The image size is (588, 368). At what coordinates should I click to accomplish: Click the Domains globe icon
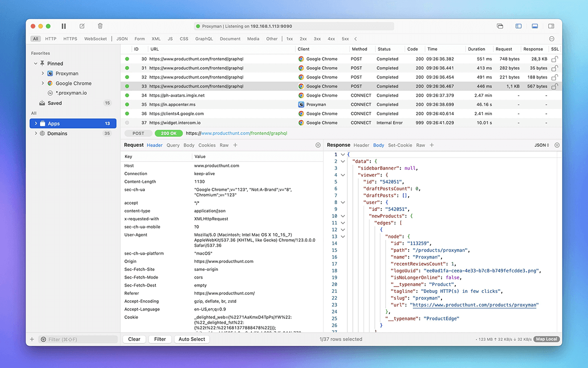tap(43, 133)
